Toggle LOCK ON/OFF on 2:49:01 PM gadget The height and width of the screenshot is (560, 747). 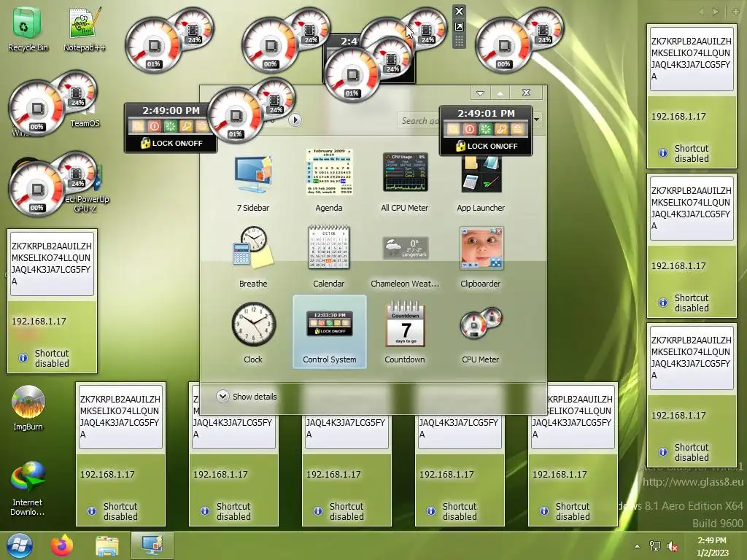[x=487, y=146]
